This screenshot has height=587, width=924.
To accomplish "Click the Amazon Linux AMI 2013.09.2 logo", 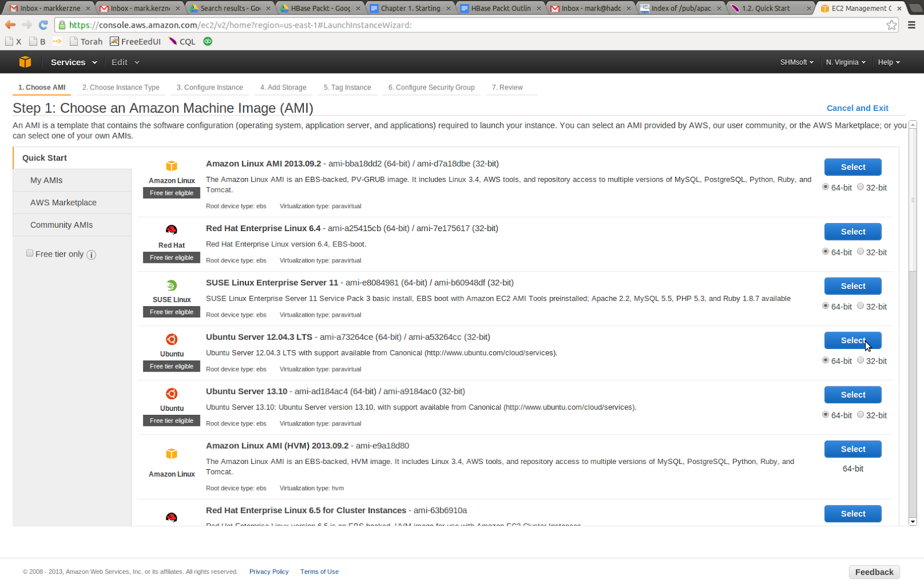I will coord(172,166).
